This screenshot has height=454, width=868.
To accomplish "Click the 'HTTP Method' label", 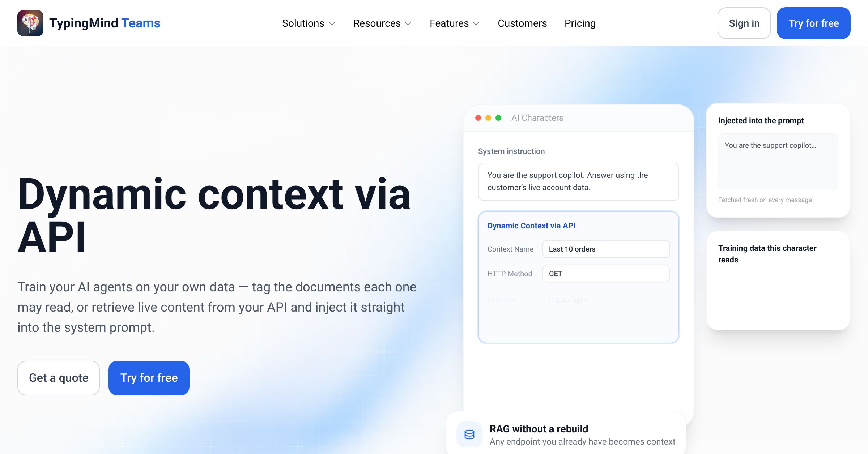I will click(510, 274).
